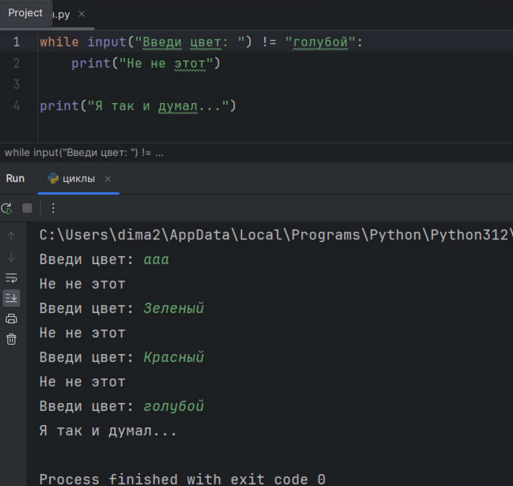Open more run options menu
The width and height of the screenshot is (513, 486).
pyautogui.click(x=53, y=208)
